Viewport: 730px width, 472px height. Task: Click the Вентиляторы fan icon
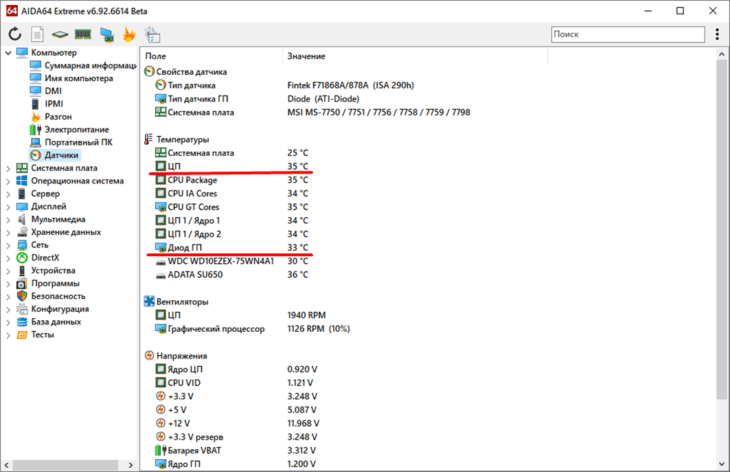click(x=149, y=301)
